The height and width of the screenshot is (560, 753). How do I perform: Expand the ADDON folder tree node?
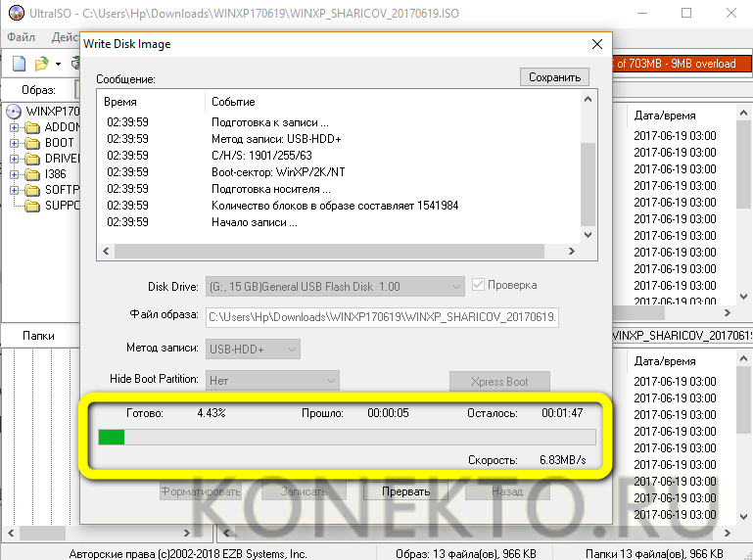(14, 127)
